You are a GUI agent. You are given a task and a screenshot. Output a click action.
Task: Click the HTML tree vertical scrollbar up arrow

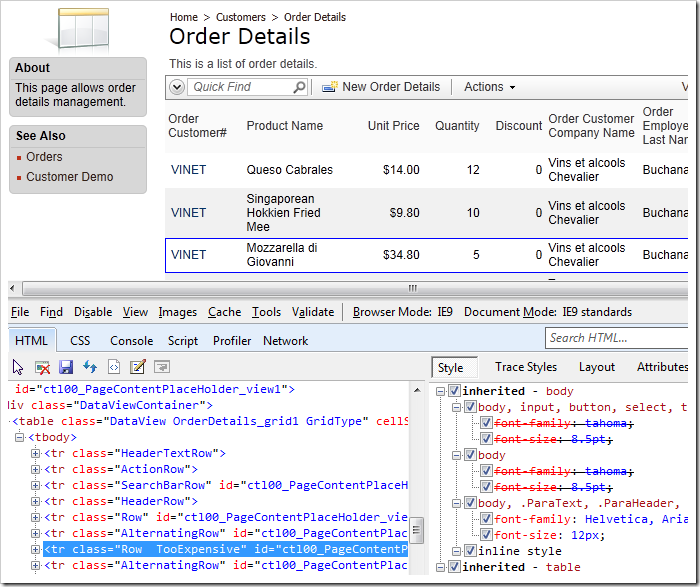[417, 390]
